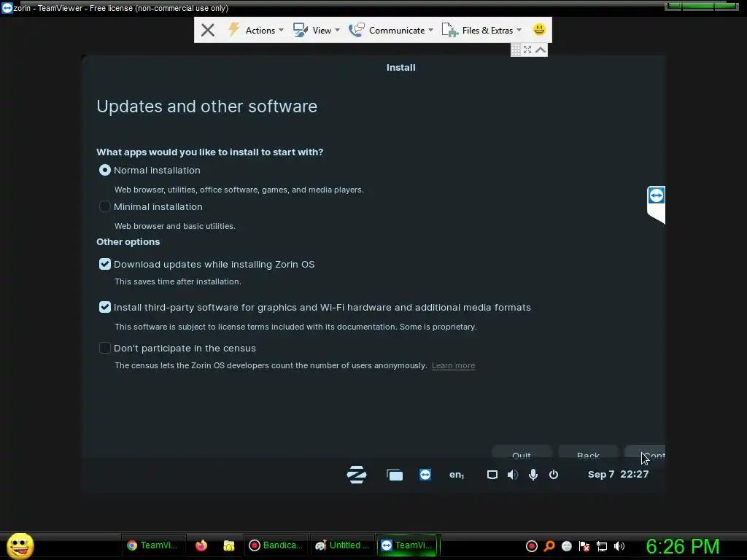The image size is (747, 560).
Task: Click the power icon in the Zorin tray
Action: point(554,474)
